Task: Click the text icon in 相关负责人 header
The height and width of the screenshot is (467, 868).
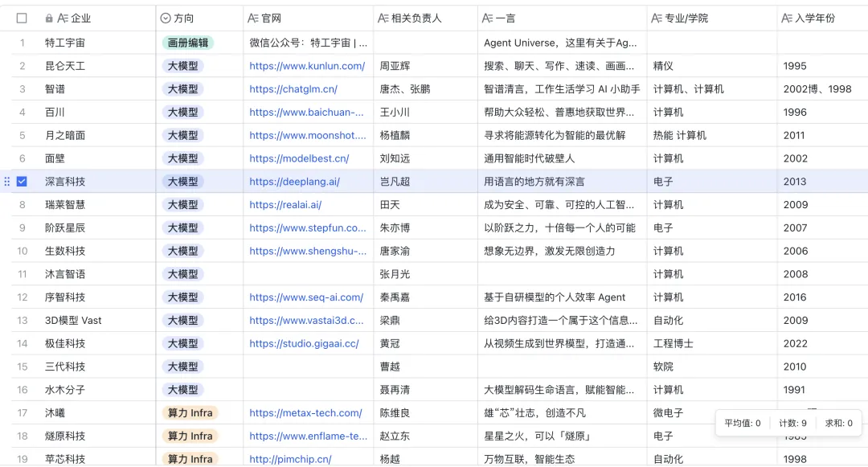Action: pyautogui.click(x=383, y=18)
